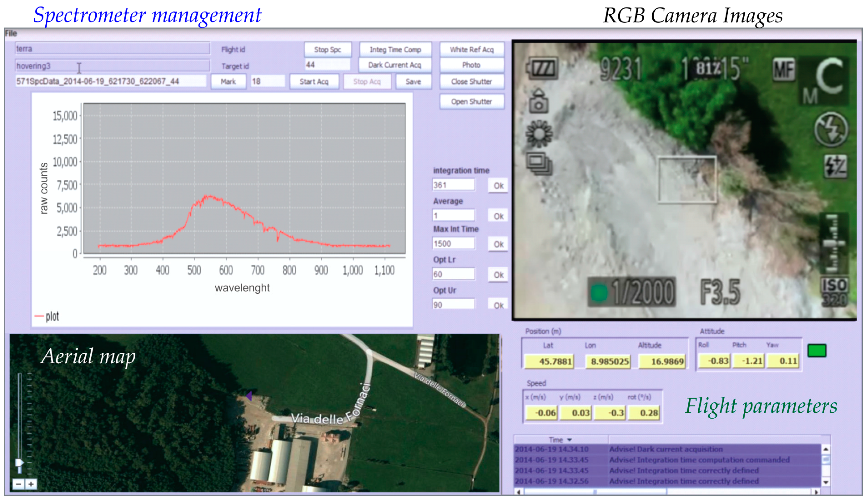Click the integration time input field
This screenshot has height=500, width=868.
(x=453, y=185)
